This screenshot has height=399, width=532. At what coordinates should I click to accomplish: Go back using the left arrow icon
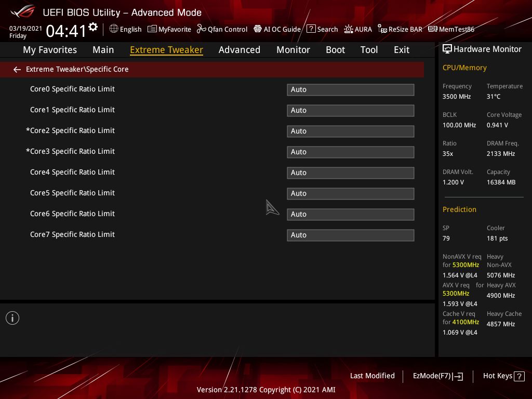[17, 70]
